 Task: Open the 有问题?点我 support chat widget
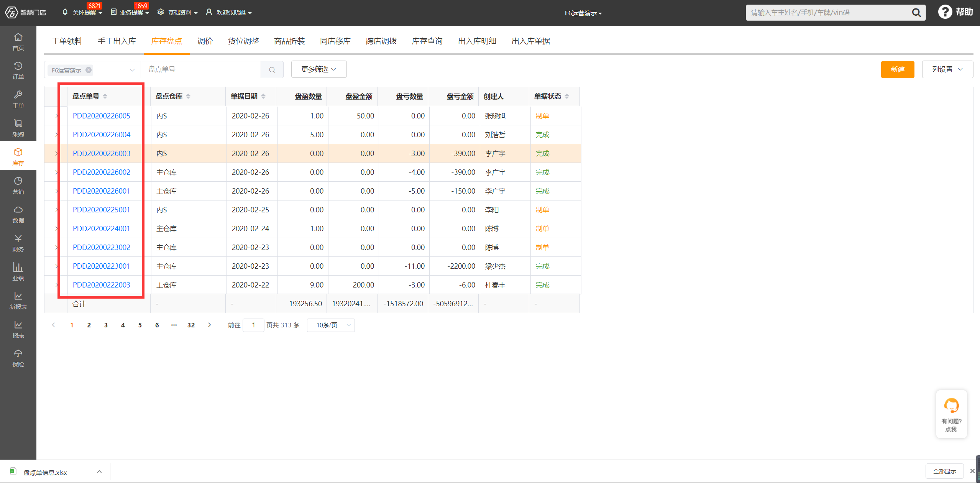pos(951,414)
